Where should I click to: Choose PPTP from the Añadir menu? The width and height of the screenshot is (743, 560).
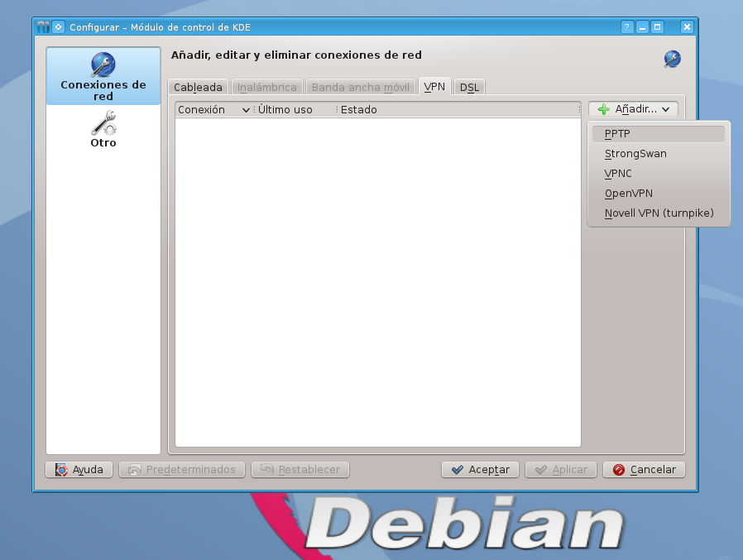(658, 134)
